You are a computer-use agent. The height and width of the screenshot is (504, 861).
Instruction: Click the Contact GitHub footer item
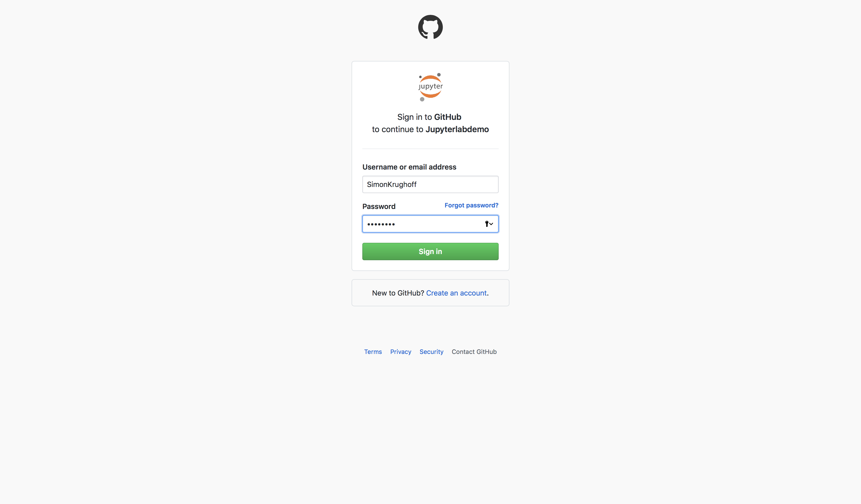click(x=474, y=352)
